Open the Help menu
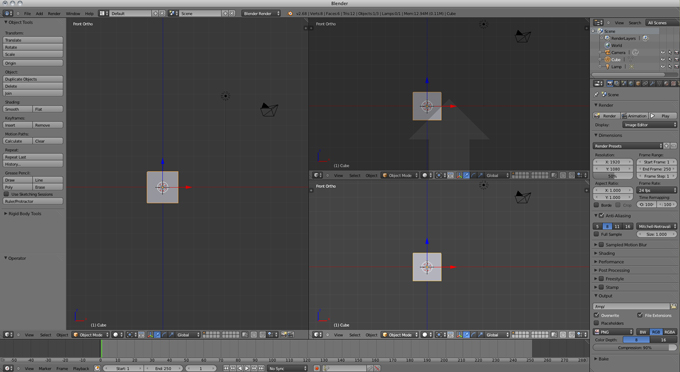Screen dimensions: 680x372 89,13
